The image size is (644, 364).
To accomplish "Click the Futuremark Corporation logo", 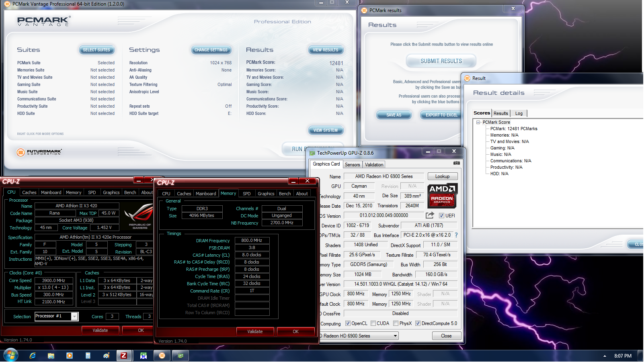I will (39, 152).
